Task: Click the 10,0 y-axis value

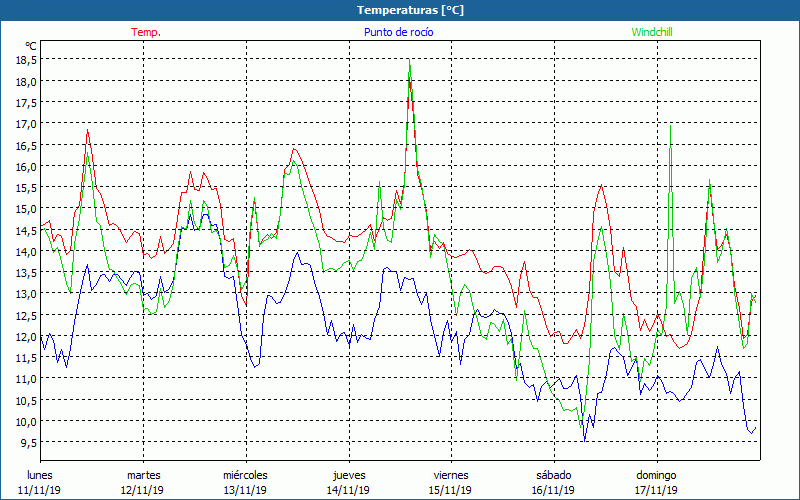Action: coord(27,421)
